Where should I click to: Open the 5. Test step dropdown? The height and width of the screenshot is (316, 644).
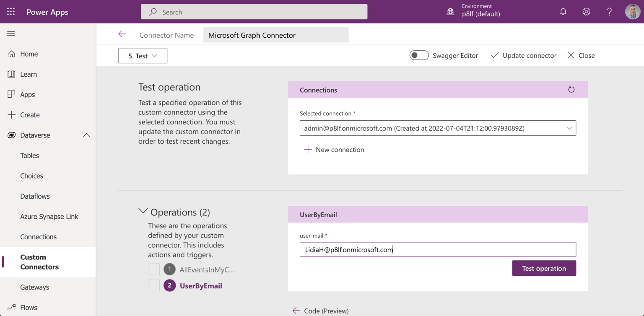pos(143,56)
